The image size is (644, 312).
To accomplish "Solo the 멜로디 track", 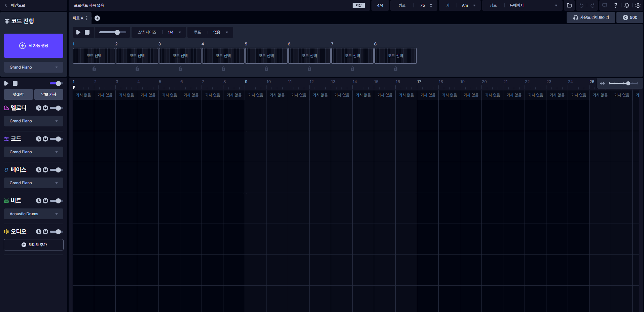I will (39, 108).
